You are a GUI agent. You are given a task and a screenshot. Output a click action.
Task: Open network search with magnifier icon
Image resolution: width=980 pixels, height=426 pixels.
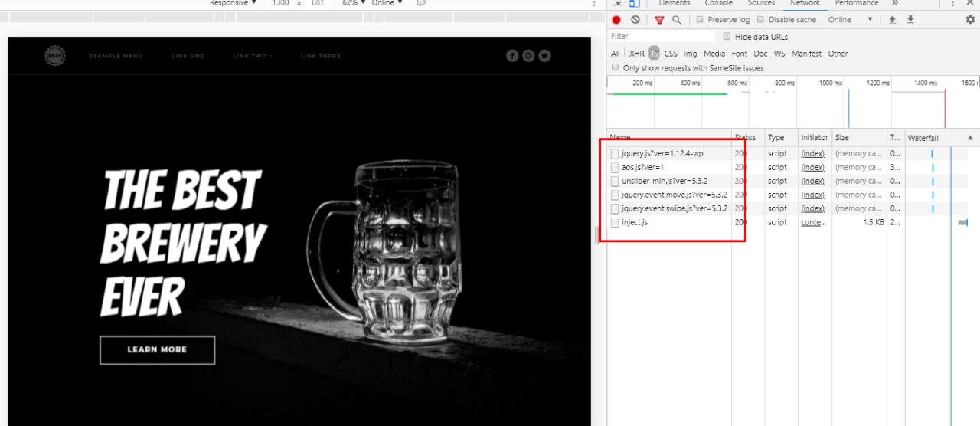(677, 20)
